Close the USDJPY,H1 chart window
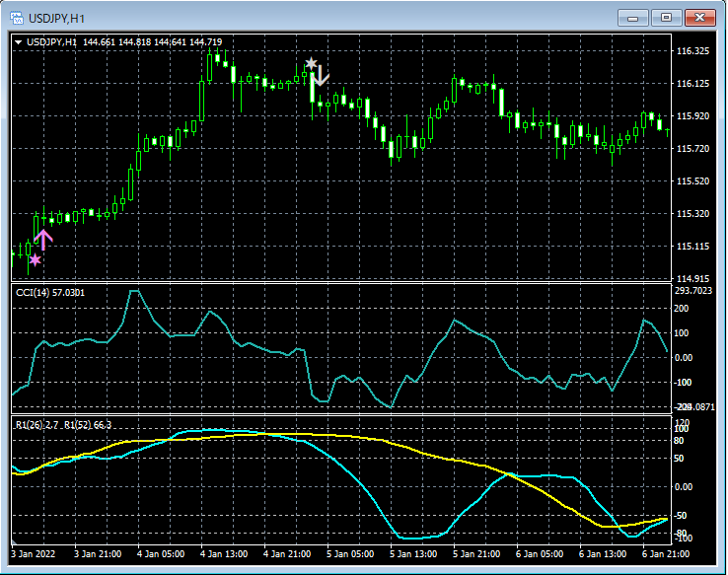 point(701,17)
